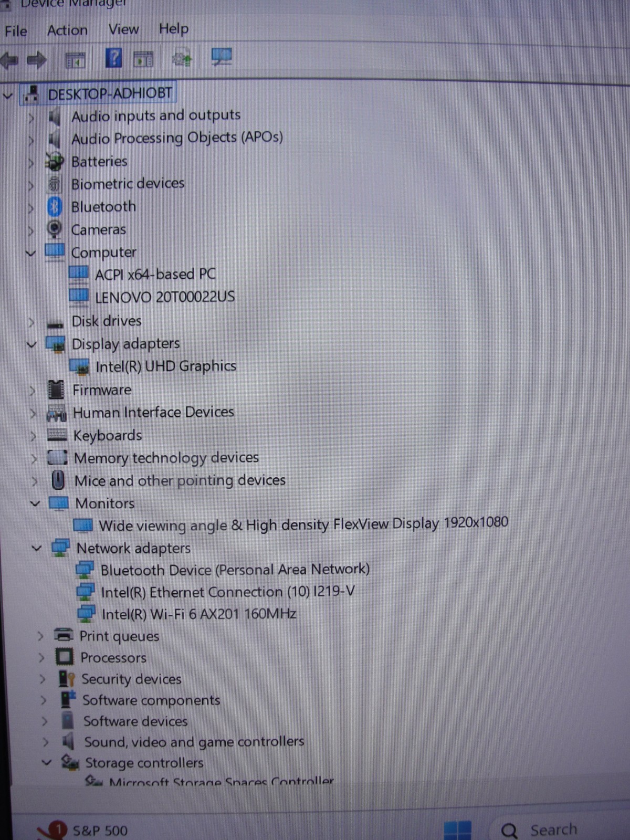630x840 pixels.
Task: Select the DESKTOP-ADHIOBT computer name
Action: coord(110,94)
